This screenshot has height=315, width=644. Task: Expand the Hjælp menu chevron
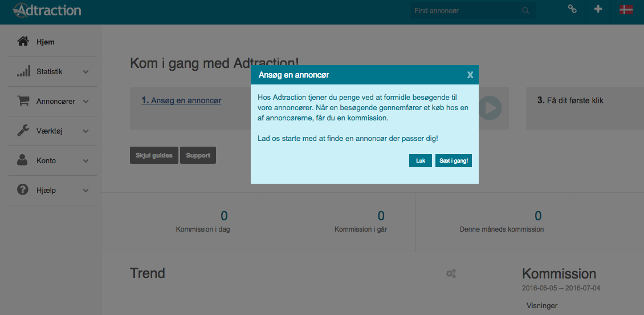point(85,191)
